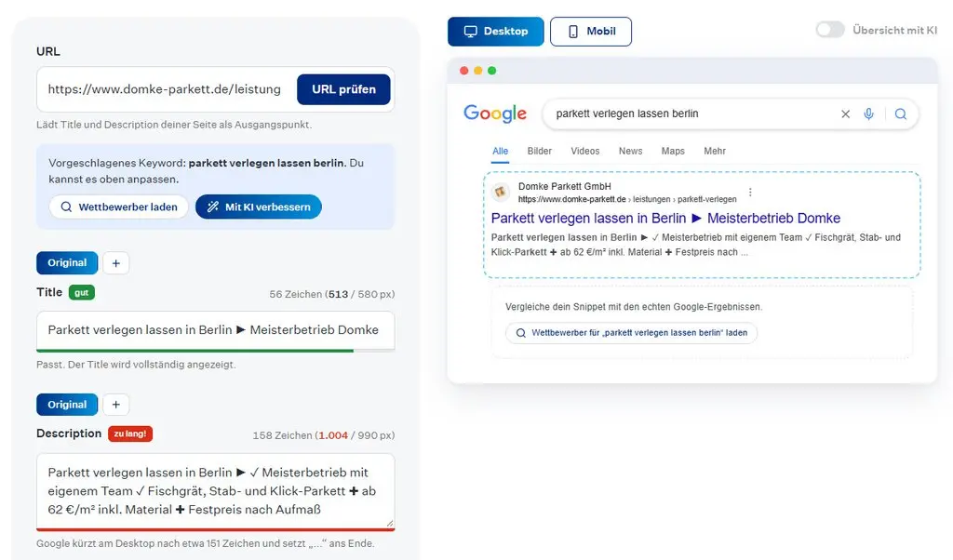Click the snippet description text in the preview
This screenshot has height=560, width=953.
tap(696, 245)
